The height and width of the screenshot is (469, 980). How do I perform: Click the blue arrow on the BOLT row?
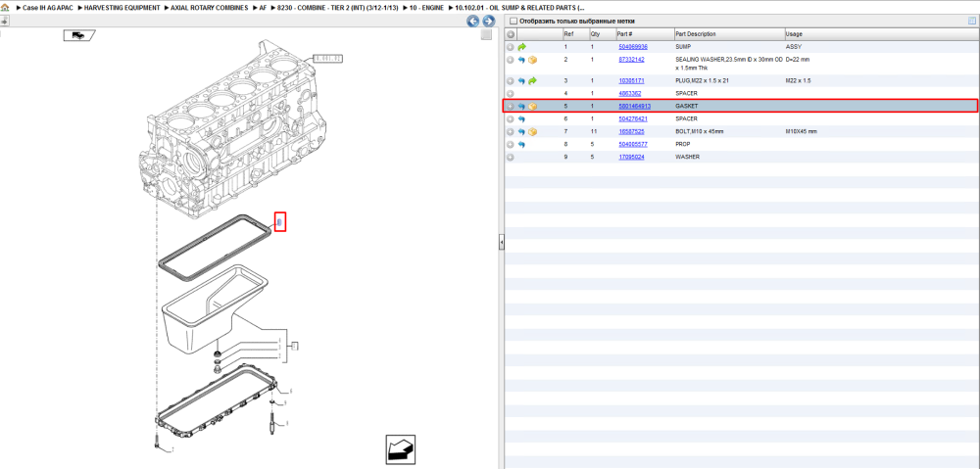click(x=522, y=132)
